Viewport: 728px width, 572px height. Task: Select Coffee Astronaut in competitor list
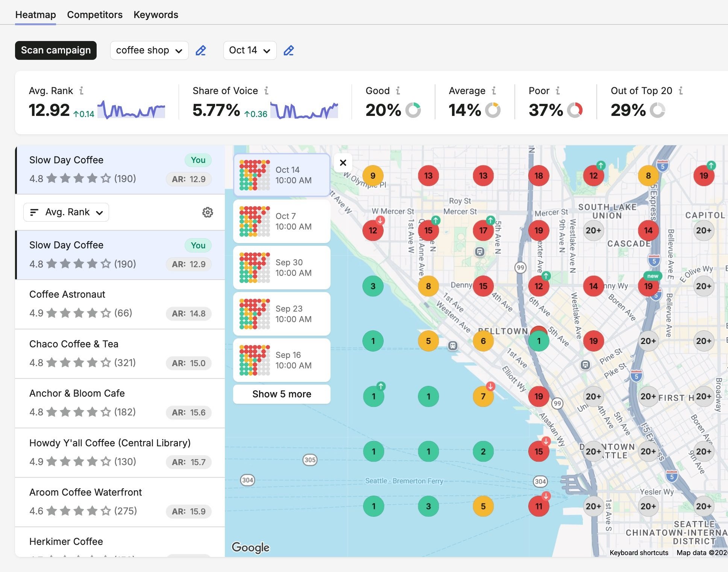point(120,304)
